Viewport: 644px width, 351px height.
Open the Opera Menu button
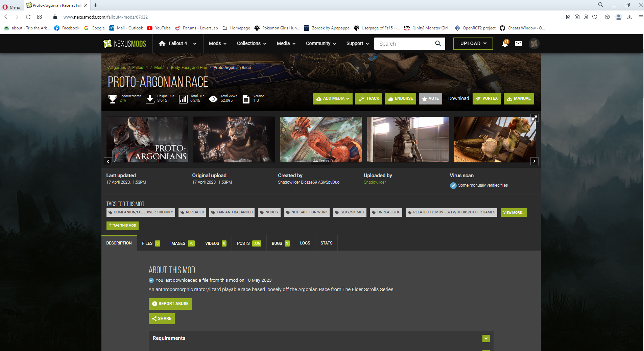[11, 7]
